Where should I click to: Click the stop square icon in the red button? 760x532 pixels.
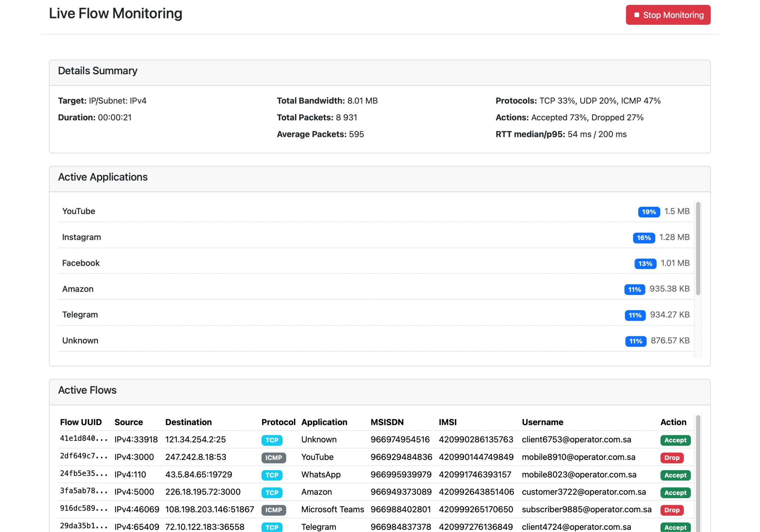click(636, 15)
